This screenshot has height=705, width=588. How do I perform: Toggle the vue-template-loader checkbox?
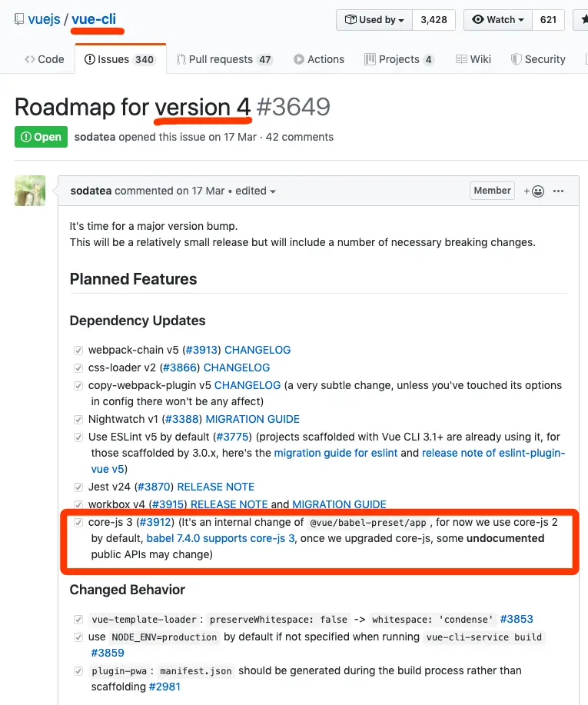78,620
